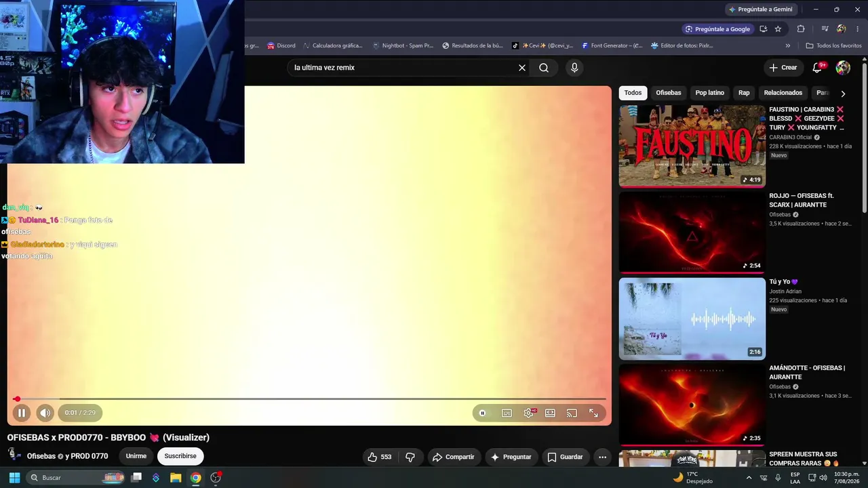Screen dimensions: 868x488
Task: Open OBS Studio from taskbar
Action: (216, 478)
